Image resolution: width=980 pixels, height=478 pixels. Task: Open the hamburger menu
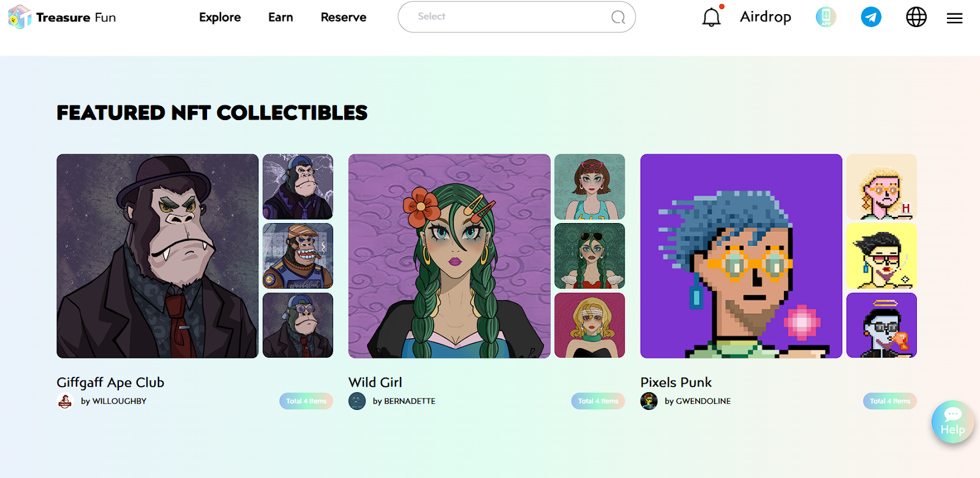click(954, 18)
